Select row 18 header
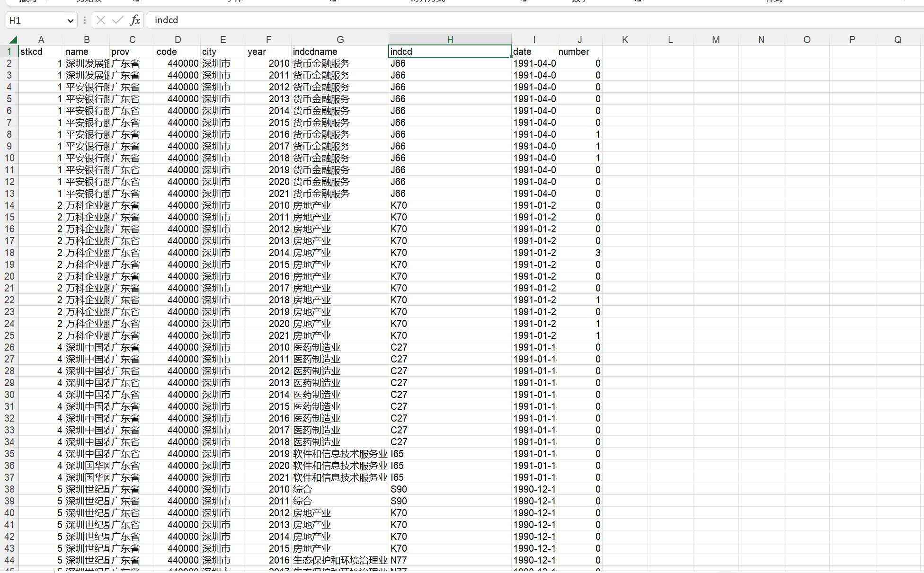924x573 pixels. [x=9, y=253]
